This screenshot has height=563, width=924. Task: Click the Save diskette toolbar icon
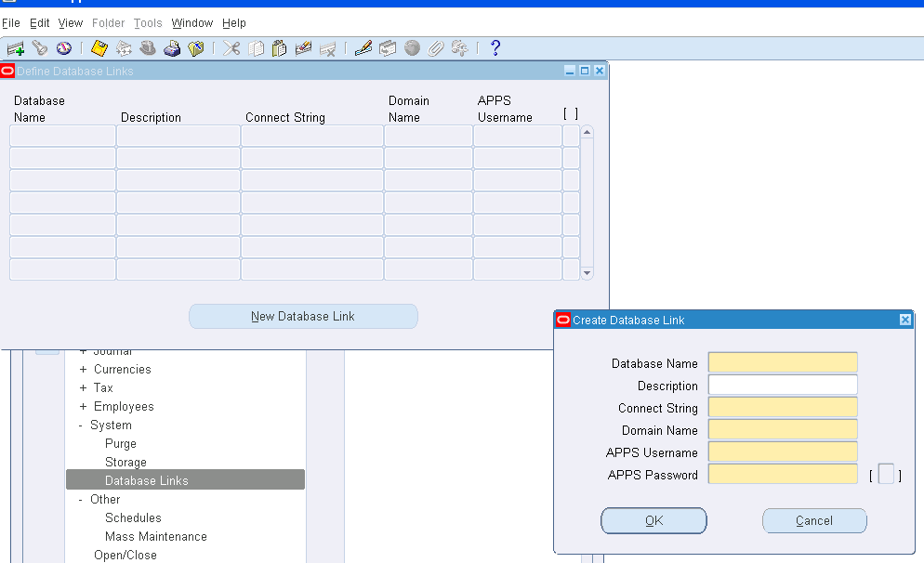pos(99,48)
